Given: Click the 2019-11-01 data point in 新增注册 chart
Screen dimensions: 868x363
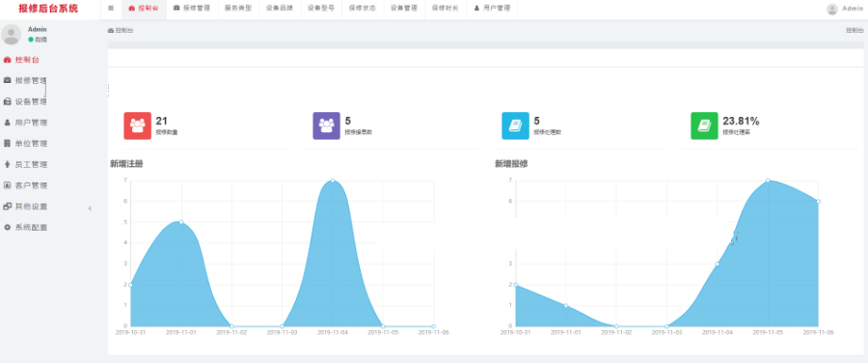Looking at the screenshot, I should (181, 222).
